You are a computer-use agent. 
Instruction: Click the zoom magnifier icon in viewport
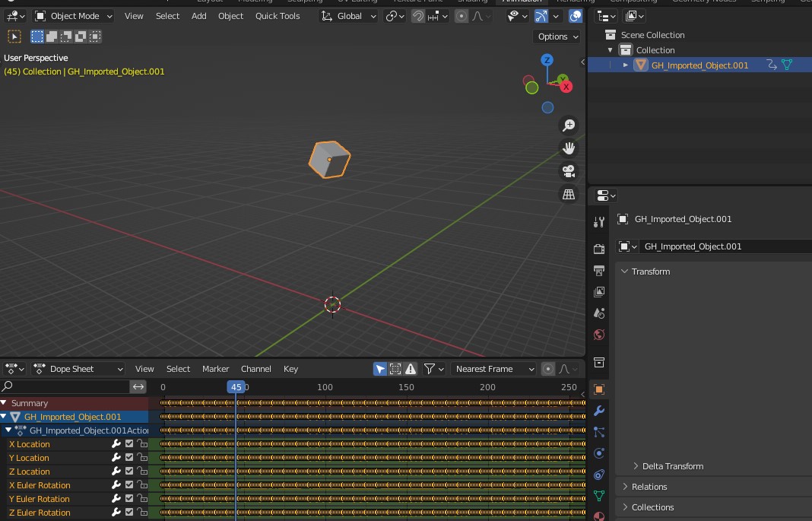pyautogui.click(x=569, y=125)
